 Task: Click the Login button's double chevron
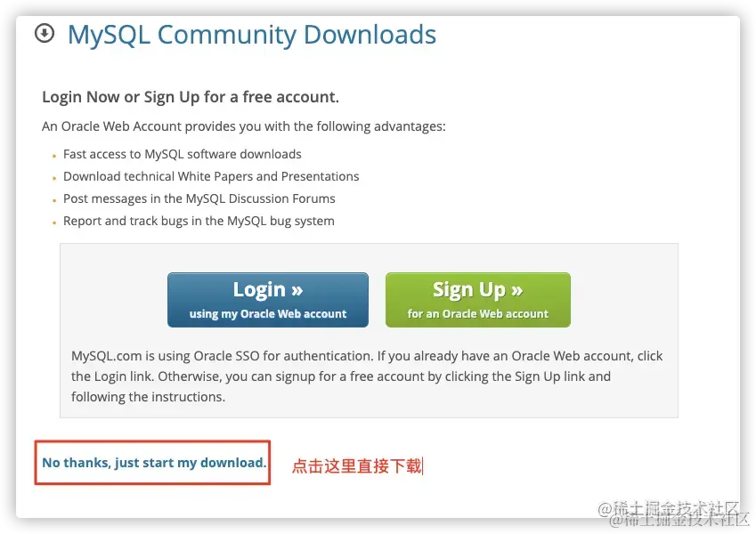point(297,290)
